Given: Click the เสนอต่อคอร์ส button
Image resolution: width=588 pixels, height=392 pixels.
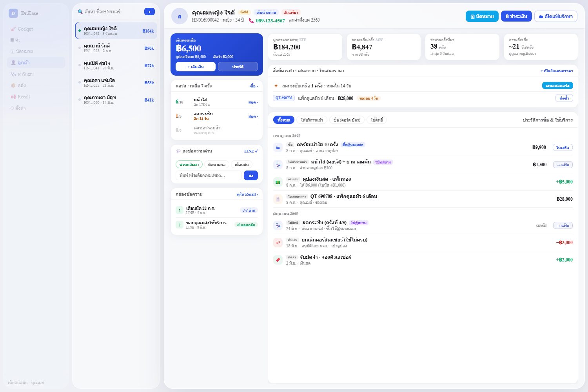Looking at the screenshot, I should [x=557, y=85].
